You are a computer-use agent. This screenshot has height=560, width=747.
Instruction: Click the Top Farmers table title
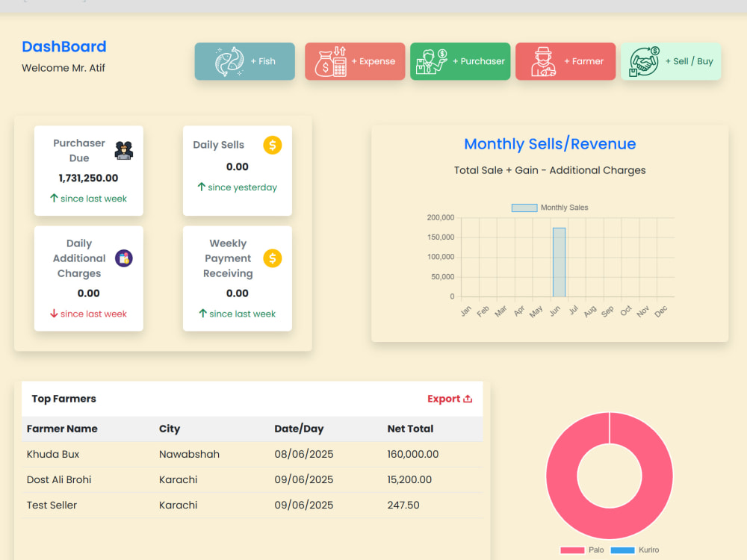[63, 399]
